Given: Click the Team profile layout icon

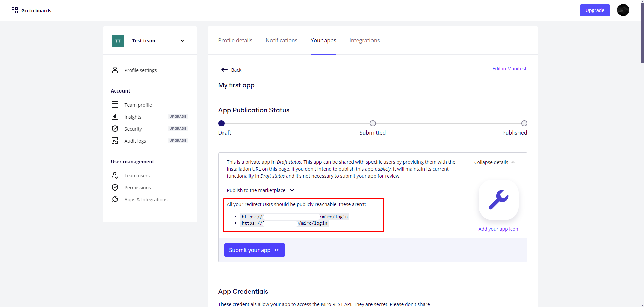Looking at the screenshot, I should [x=115, y=105].
